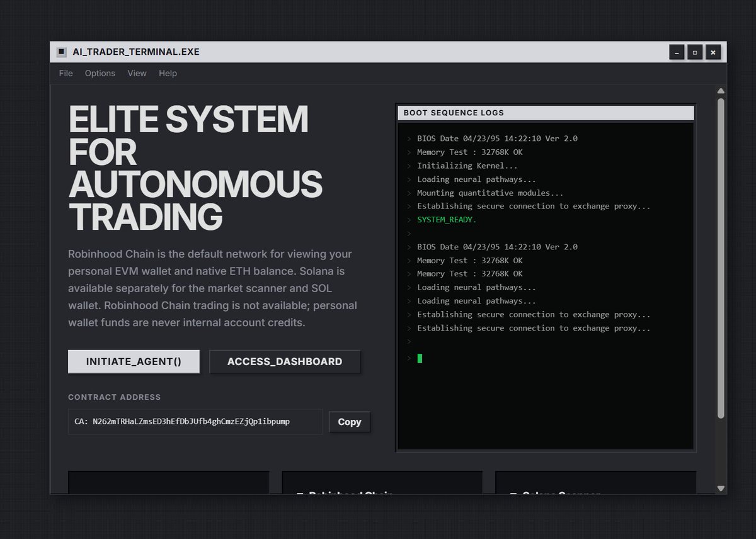The image size is (756, 539).
Task: Open the File menu
Action: pos(66,73)
